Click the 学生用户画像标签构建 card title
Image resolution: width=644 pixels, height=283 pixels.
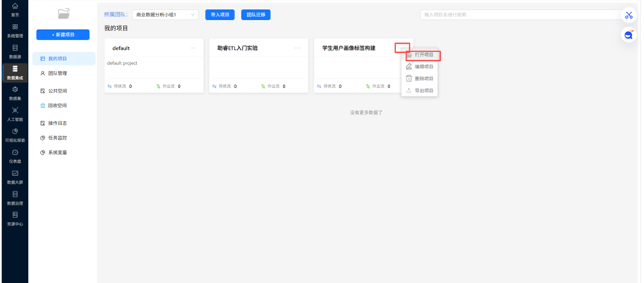coord(348,48)
